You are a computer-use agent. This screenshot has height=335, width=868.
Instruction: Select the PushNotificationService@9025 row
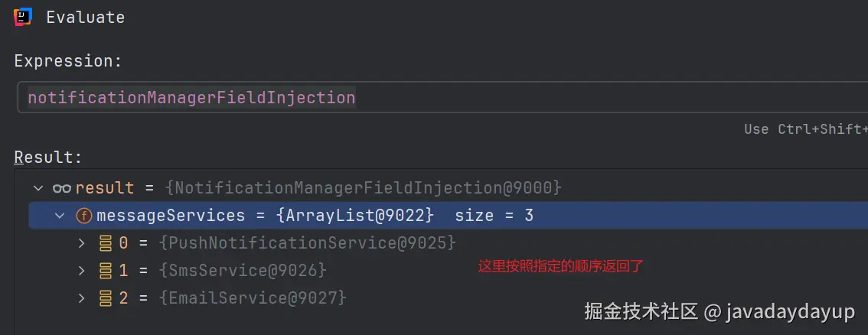pyautogui.click(x=449, y=243)
